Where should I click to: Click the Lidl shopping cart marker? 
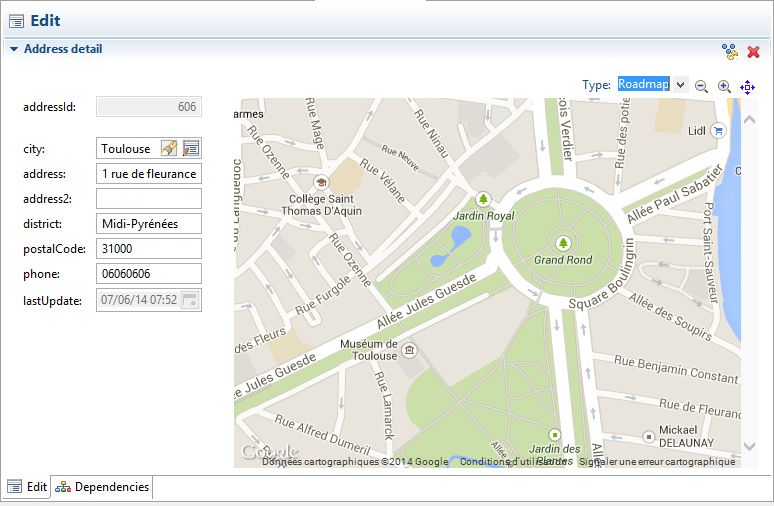tap(718, 131)
